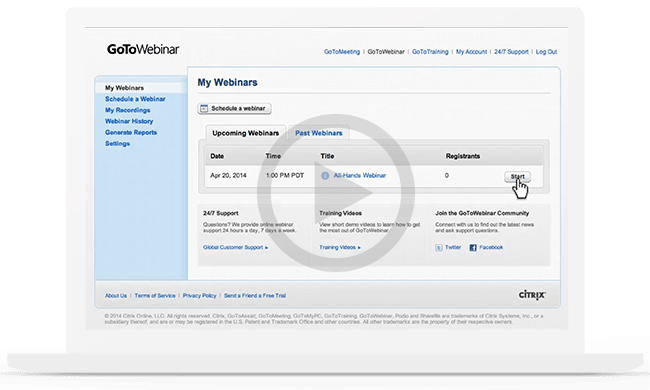650x390 pixels.
Task: Click the info icon beside All-Hands Webinar
Action: 325,176
